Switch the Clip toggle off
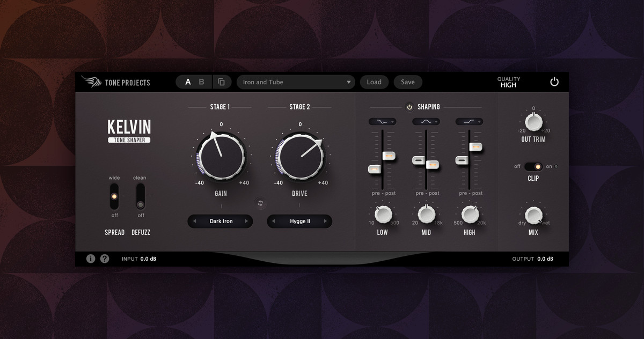The height and width of the screenshot is (339, 644). point(533,166)
